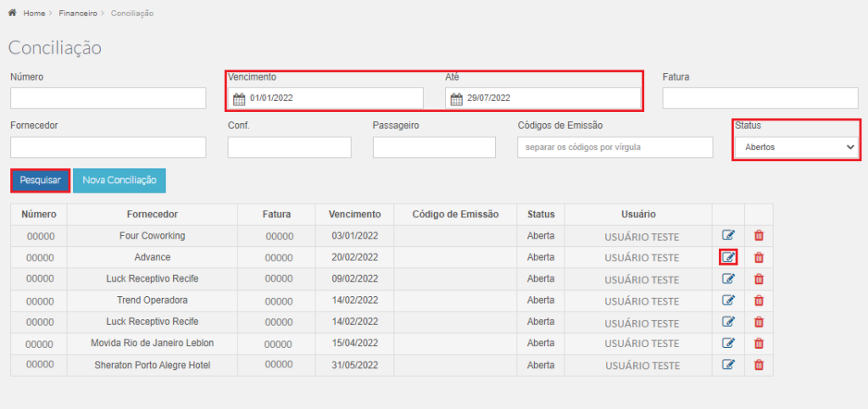Edit the Four Coworking conciliation row
868x409 pixels.
[x=728, y=236]
